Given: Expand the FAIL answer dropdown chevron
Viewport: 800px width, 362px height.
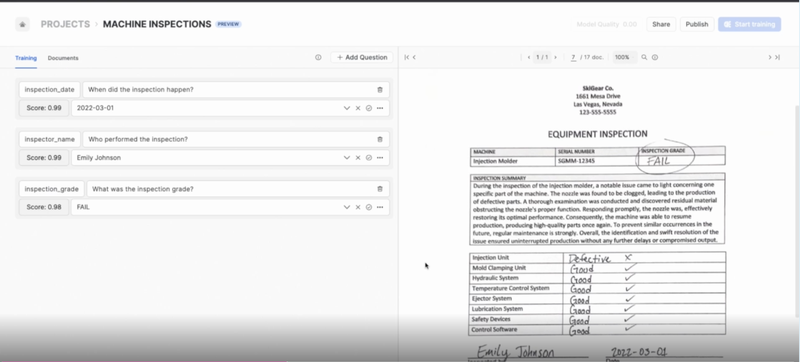Looking at the screenshot, I should coord(347,207).
